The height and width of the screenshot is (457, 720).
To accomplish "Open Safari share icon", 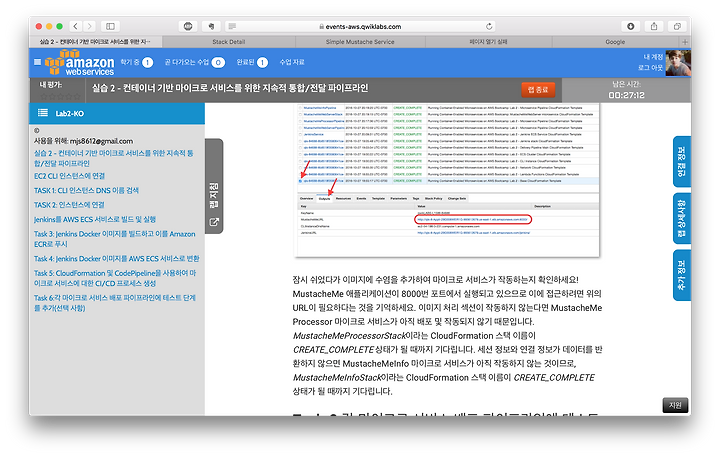I will tap(654, 26).
